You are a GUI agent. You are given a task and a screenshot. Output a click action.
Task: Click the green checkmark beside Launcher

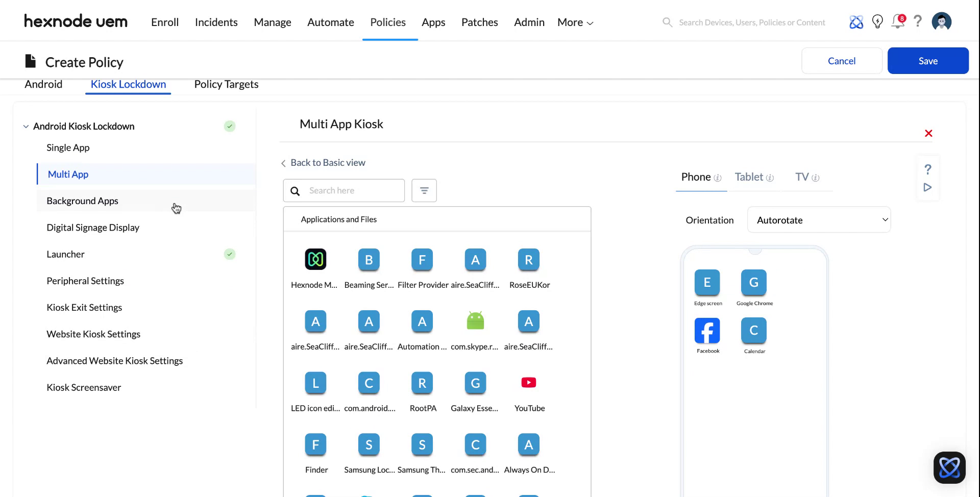click(230, 254)
